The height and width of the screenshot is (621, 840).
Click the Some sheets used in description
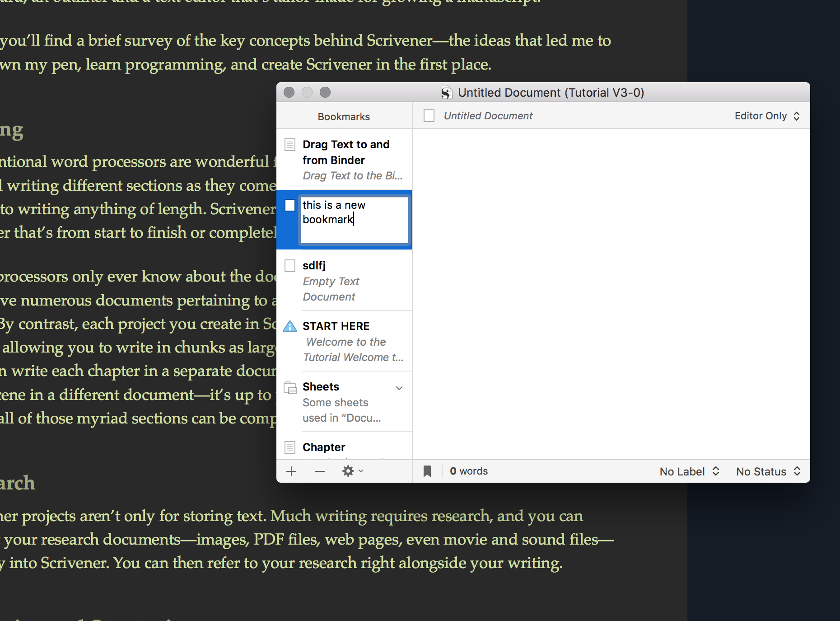(342, 410)
